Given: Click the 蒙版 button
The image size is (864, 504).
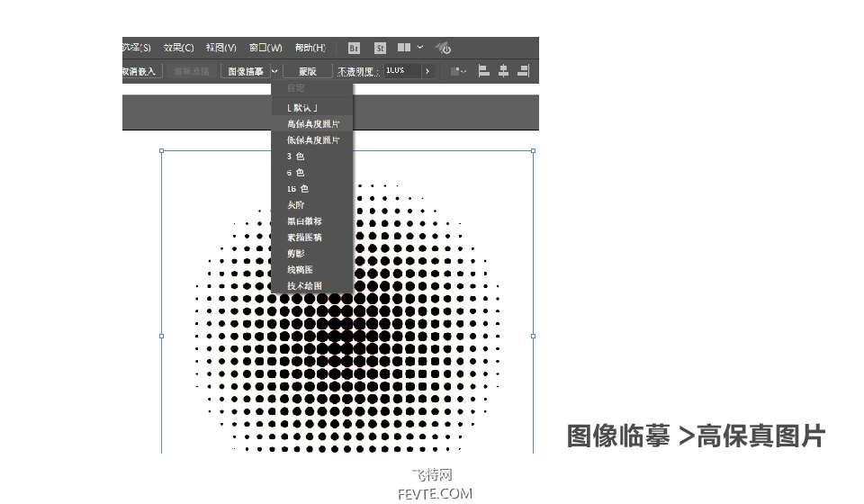Looking at the screenshot, I should point(308,71).
